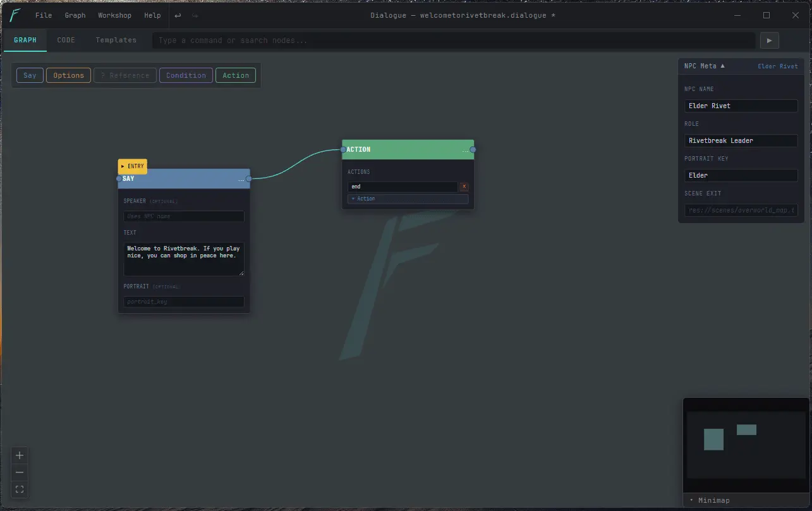The width and height of the screenshot is (812, 511).
Task: Click '+ Action' in the ACTION node
Action: click(408, 199)
